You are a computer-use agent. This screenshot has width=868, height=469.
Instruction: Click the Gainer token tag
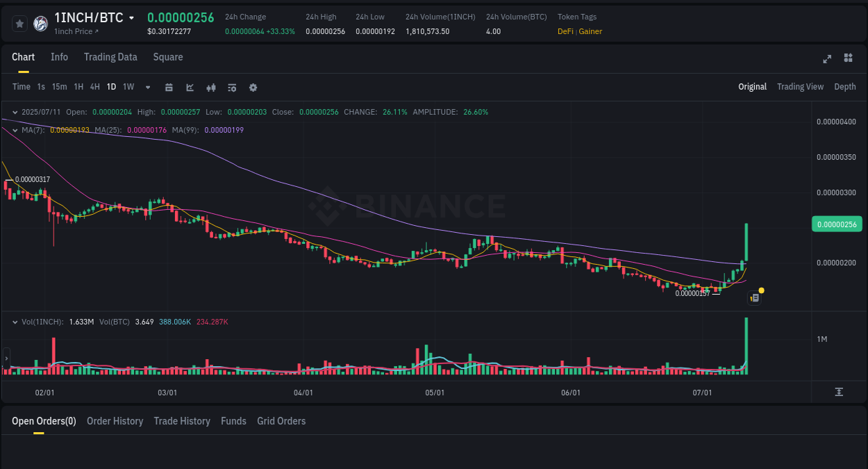[590, 31]
